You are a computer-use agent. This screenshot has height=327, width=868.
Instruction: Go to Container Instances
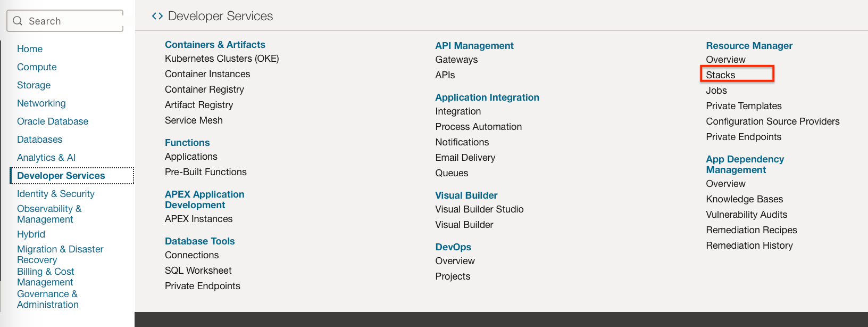[x=207, y=74]
